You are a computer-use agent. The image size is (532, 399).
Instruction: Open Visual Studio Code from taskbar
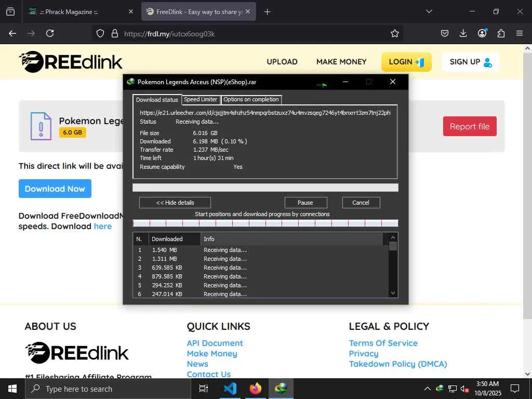click(x=230, y=389)
